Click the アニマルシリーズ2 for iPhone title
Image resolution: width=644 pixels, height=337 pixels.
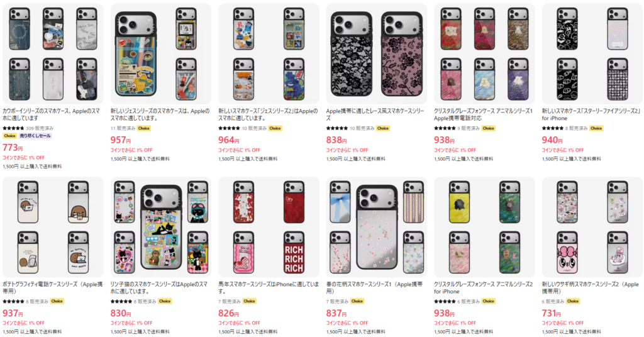[484, 288]
